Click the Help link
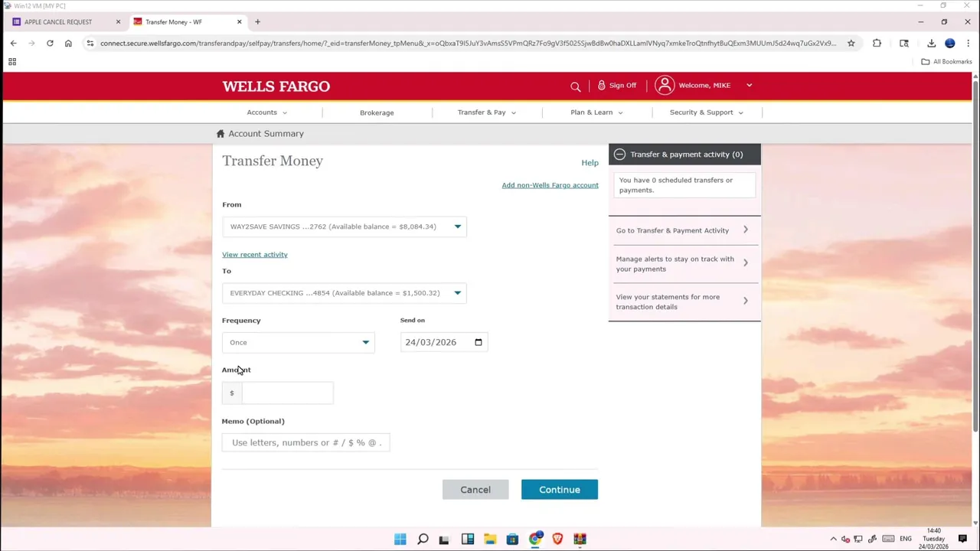 pos(590,163)
